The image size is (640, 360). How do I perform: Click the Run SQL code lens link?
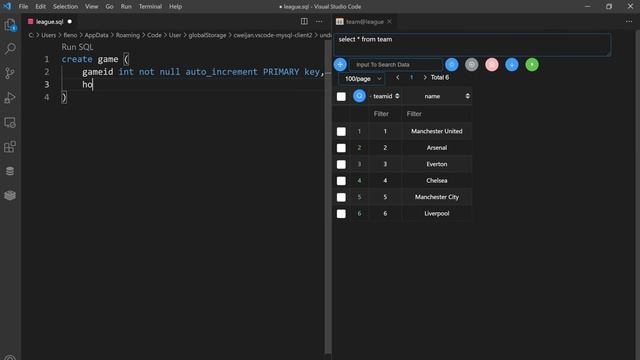[x=77, y=47]
